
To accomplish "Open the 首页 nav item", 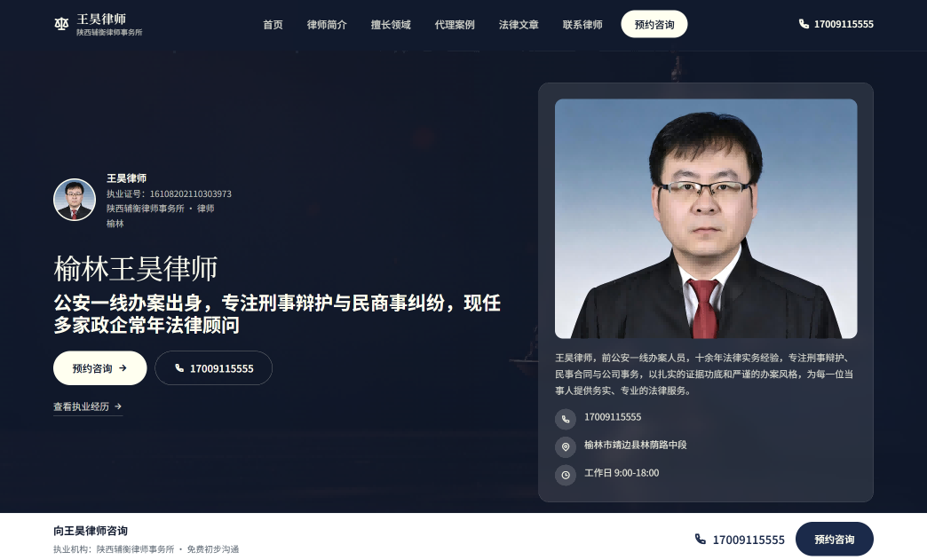I will tap(273, 25).
